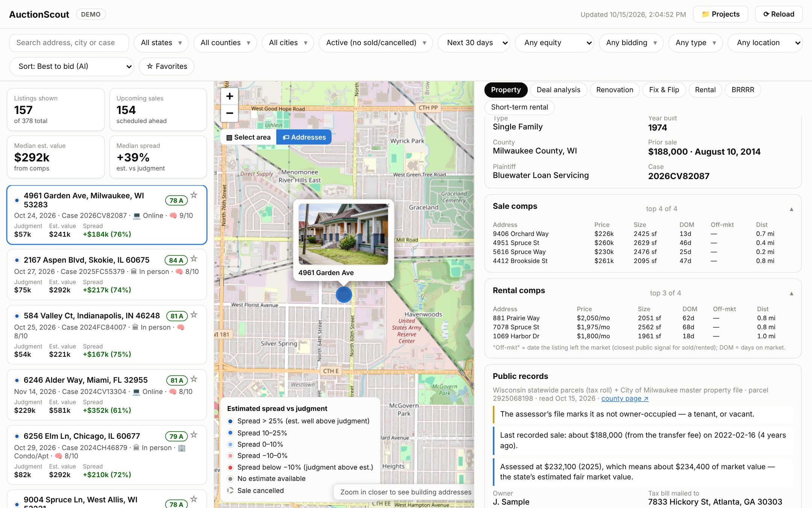Click the blue status dot on Aspen Blvd
The width and height of the screenshot is (812, 508).
17,260
